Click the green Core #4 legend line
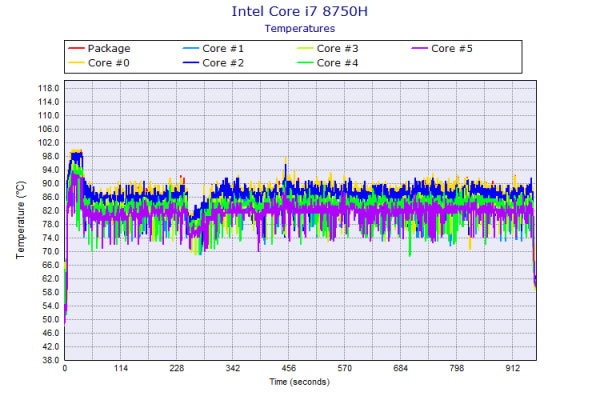The width and height of the screenshot is (600, 400). [x=305, y=63]
